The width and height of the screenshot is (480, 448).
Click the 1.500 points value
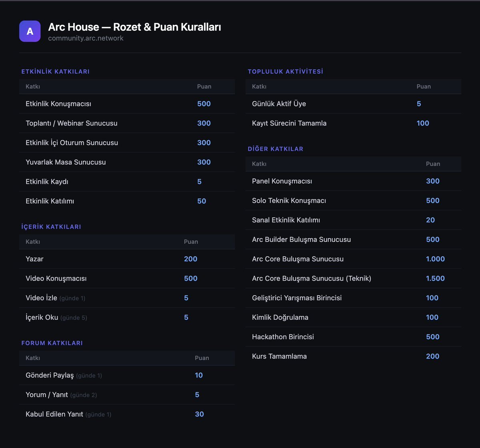point(435,279)
